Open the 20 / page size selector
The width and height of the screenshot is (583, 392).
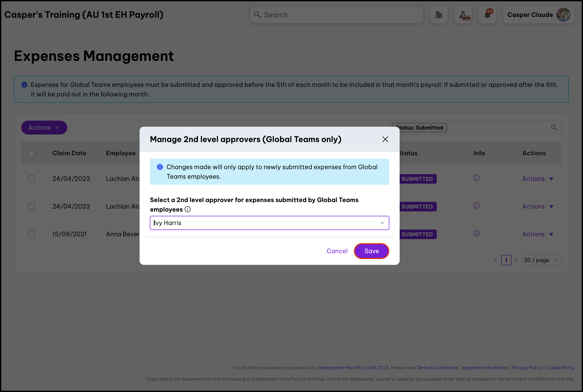pyautogui.click(x=541, y=260)
